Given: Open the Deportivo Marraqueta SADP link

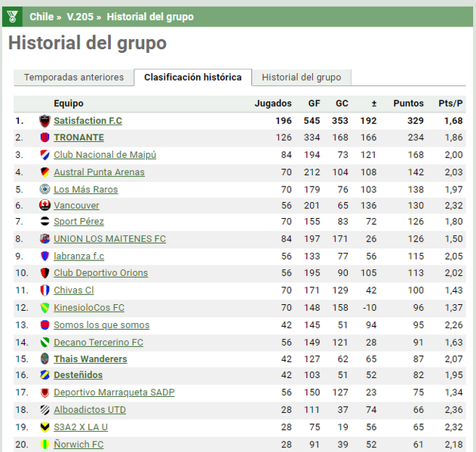Looking at the screenshot, I should pyautogui.click(x=114, y=392).
